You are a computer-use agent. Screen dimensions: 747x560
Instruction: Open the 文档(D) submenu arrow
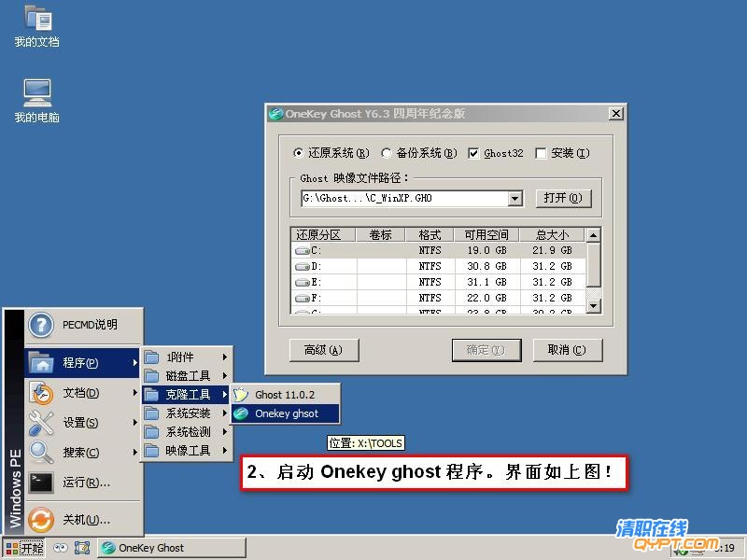tap(134, 393)
